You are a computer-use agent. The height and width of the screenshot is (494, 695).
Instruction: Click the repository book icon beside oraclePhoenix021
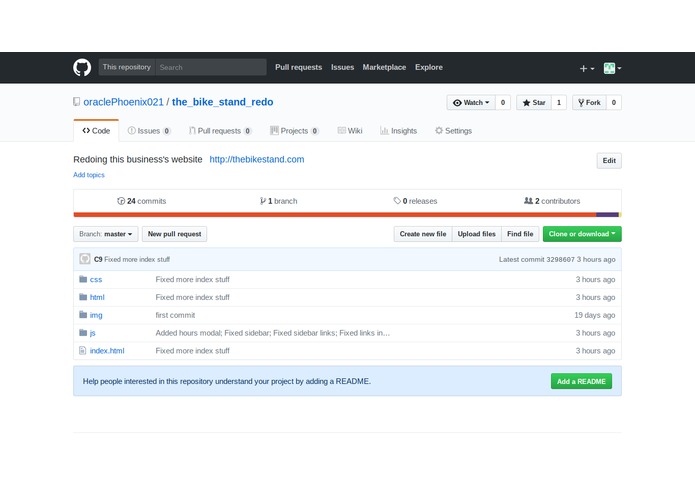(77, 102)
